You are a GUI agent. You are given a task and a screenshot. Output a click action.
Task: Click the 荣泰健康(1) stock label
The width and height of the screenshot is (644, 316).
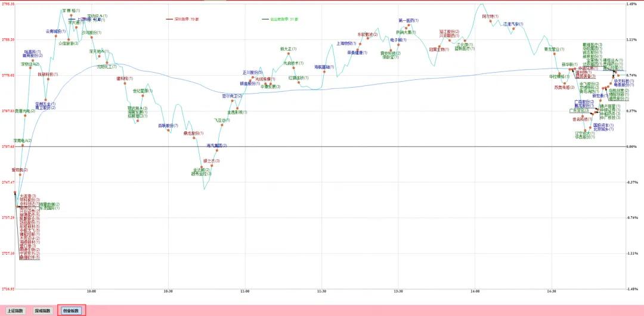point(357,52)
